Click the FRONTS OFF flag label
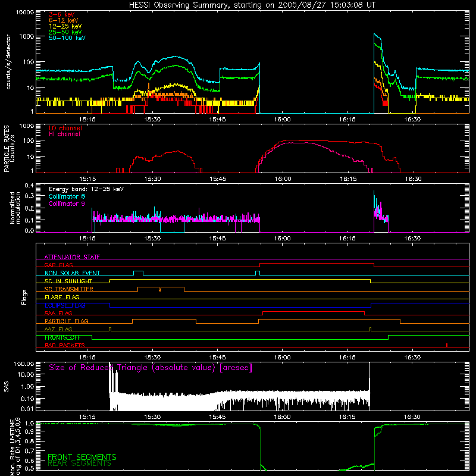The image size is (476, 476). (x=62, y=337)
